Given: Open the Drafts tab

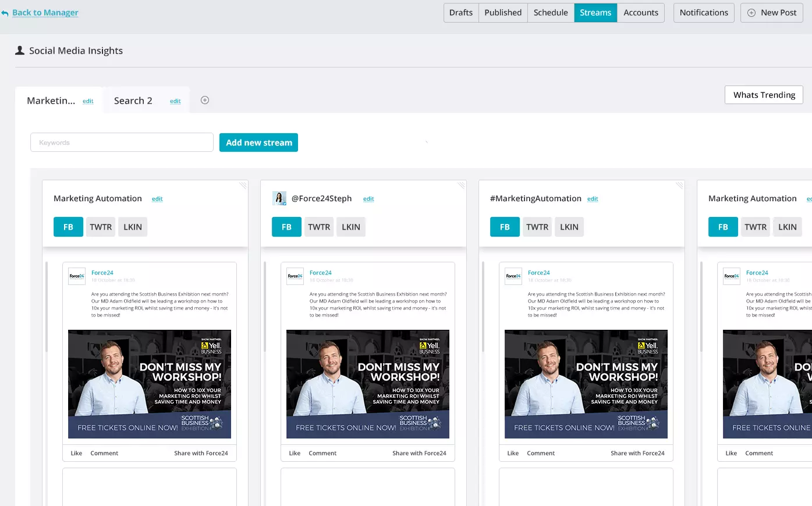Looking at the screenshot, I should (x=461, y=13).
